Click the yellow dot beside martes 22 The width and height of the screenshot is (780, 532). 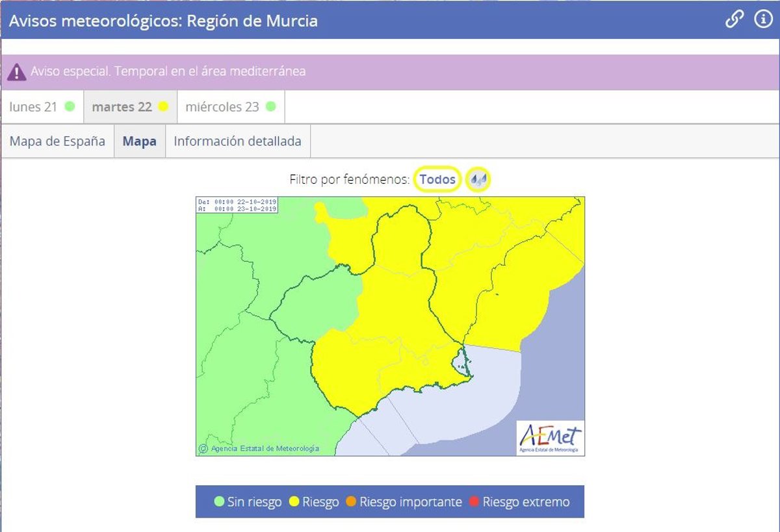tap(163, 107)
